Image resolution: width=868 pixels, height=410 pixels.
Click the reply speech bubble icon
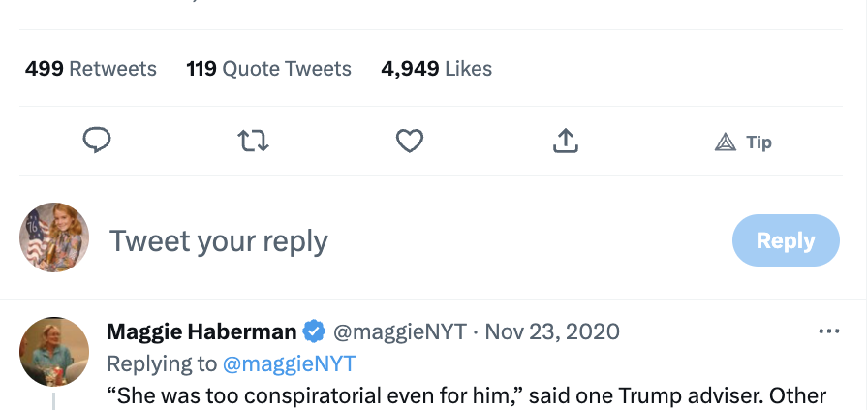pyautogui.click(x=97, y=142)
